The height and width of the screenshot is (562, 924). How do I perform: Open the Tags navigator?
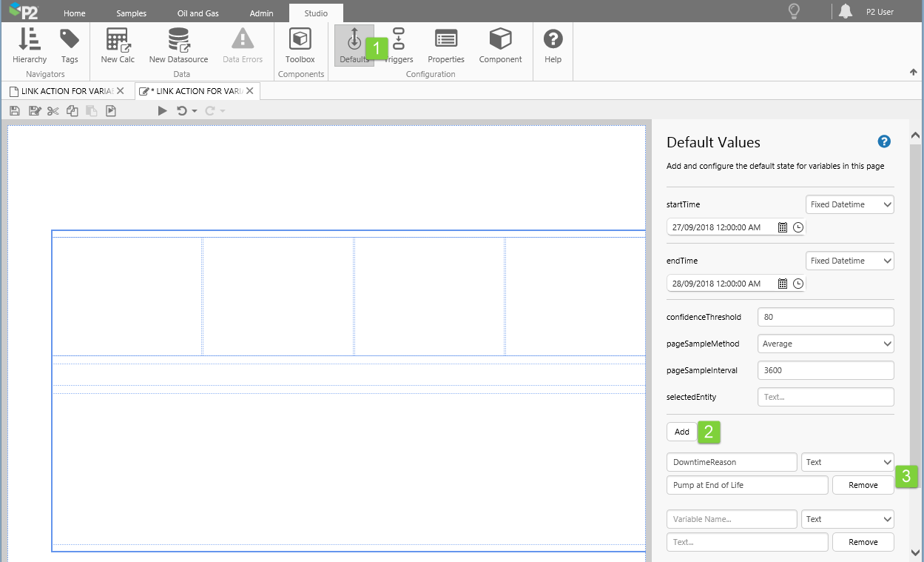[70, 45]
